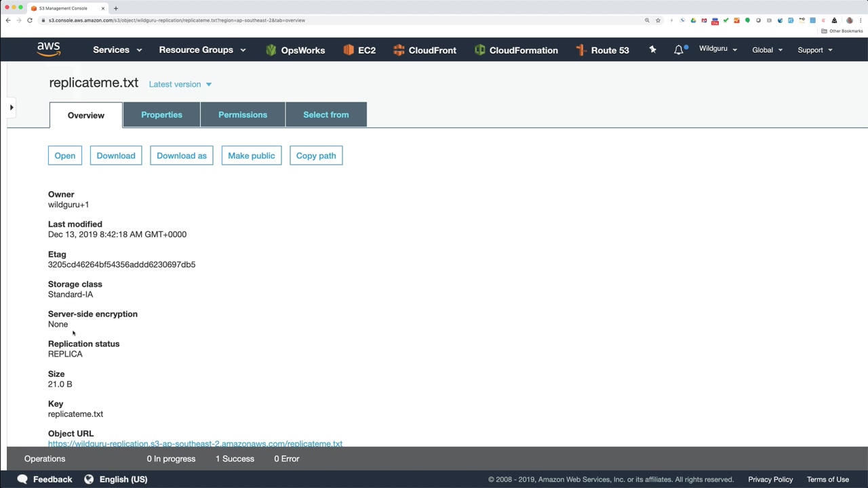Close the S3 Management Console tab
Screen dimensions: 868x488
103,8
